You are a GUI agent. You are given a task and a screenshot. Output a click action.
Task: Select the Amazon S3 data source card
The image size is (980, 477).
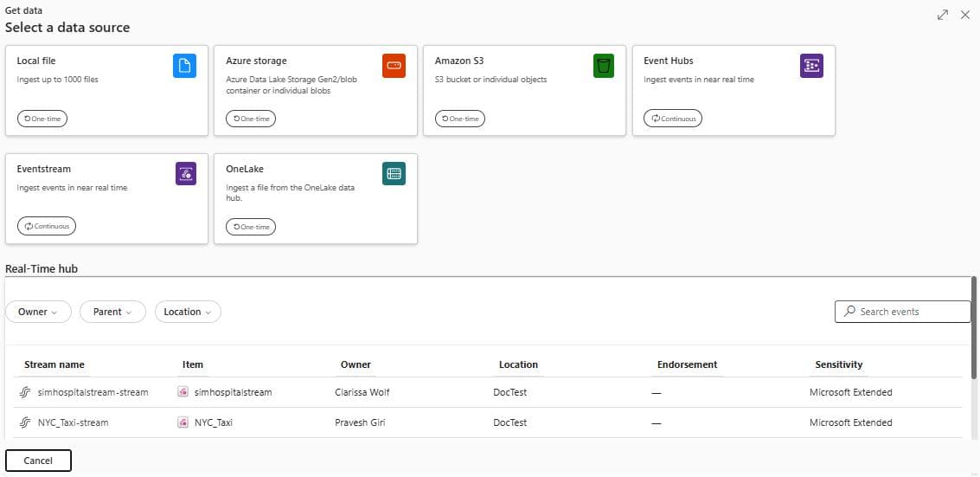click(x=524, y=90)
